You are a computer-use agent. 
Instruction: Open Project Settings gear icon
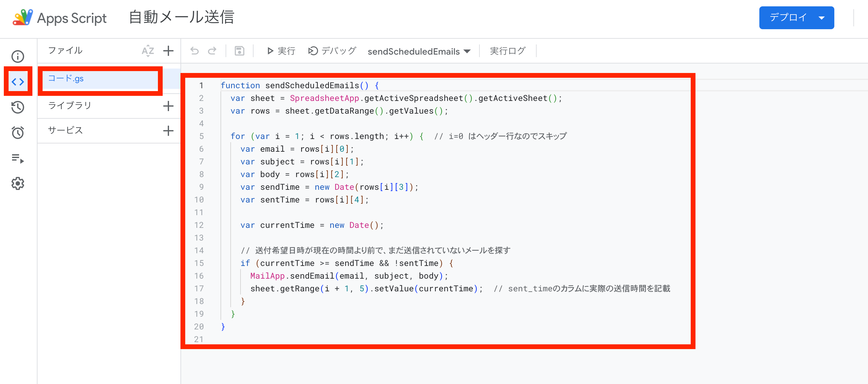pos(17,183)
